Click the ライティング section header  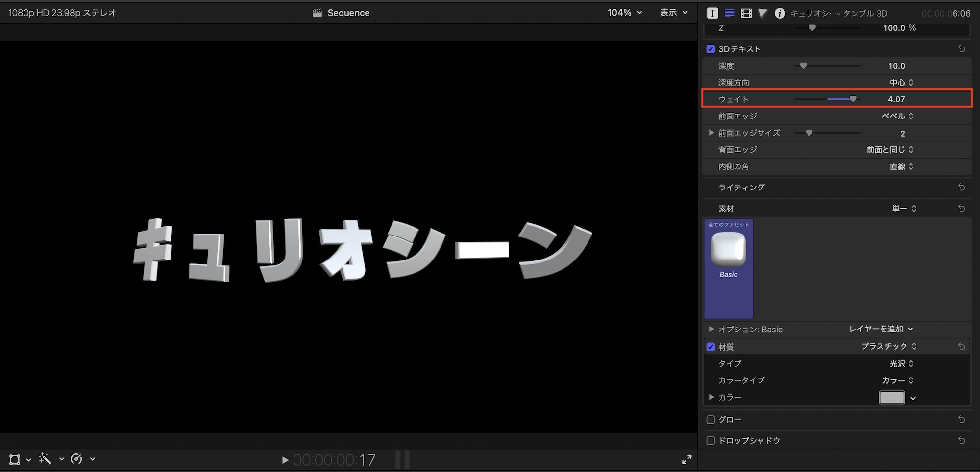click(x=741, y=188)
